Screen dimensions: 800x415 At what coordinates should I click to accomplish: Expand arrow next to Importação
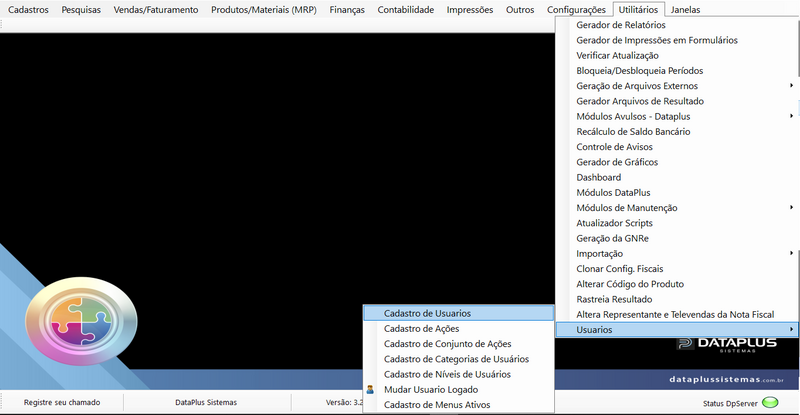pyautogui.click(x=791, y=254)
